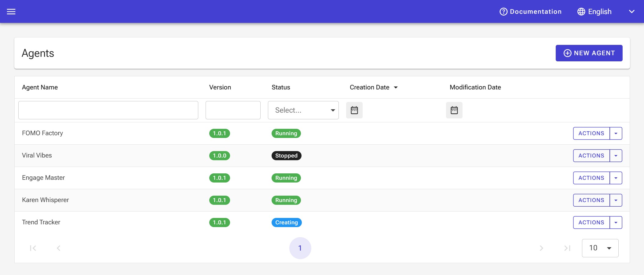Click the plus icon on NEW AGENT
Screen dimensions: 644x275
click(x=568, y=53)
